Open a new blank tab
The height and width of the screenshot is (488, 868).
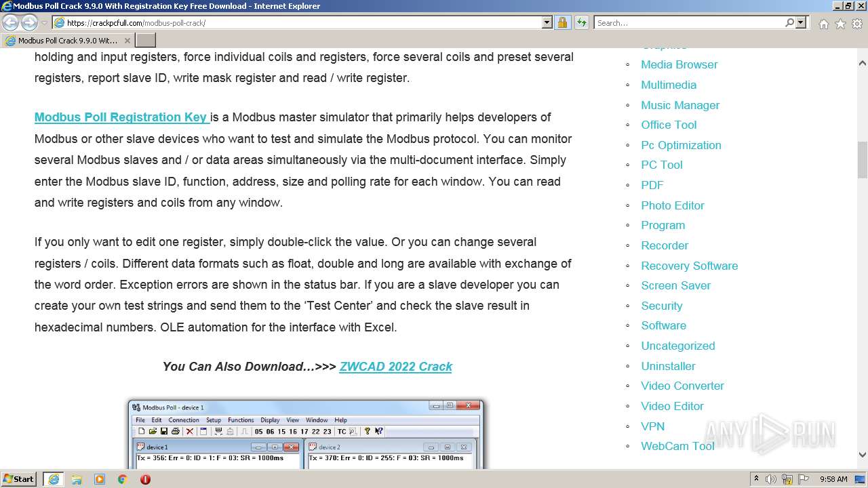(146, 41)
